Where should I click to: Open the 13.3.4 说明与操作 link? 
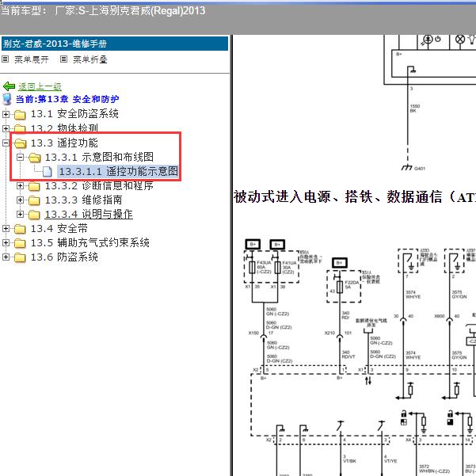coord(89,214)
